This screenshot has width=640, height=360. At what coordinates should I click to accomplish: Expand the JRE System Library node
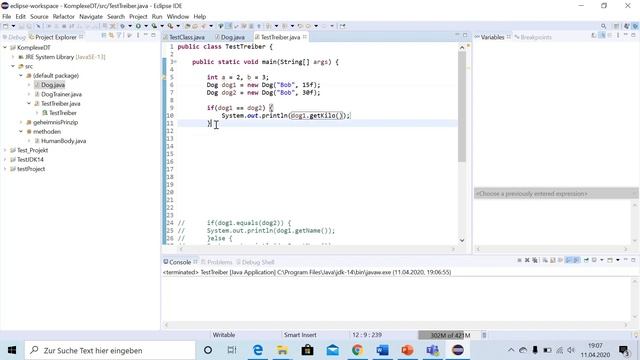tap(13, 57)
